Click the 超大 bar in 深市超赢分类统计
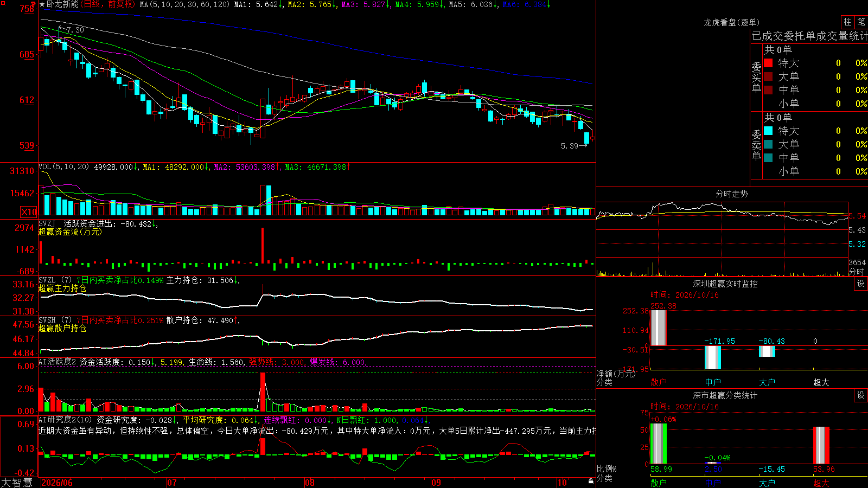 [x=821, y=445]
